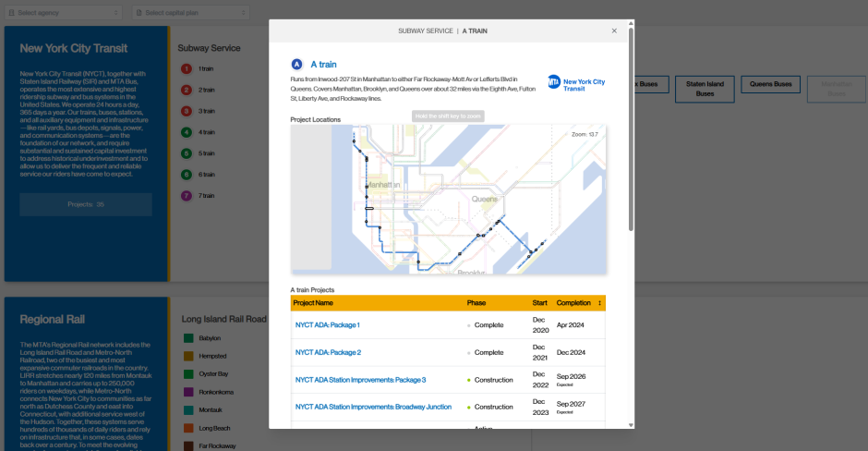Click the Regional Rail heading

click(x=52, y=319)
